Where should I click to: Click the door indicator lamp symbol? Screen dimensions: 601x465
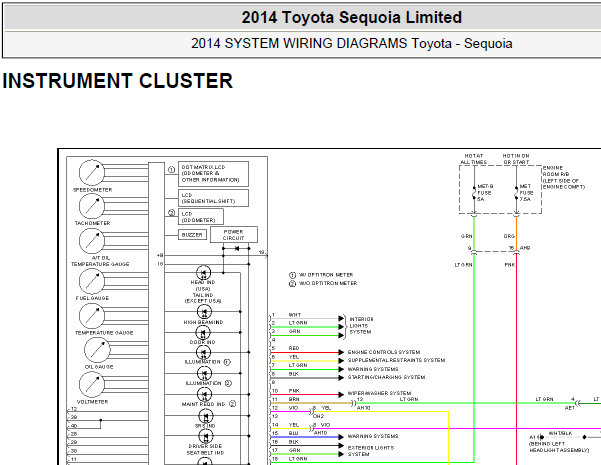click(204, 332)
